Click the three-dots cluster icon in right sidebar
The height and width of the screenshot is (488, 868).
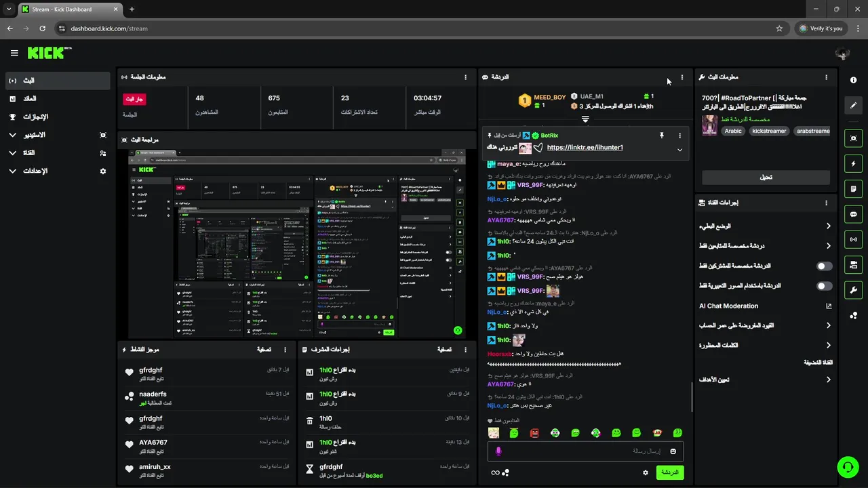[x=853, y=315]
